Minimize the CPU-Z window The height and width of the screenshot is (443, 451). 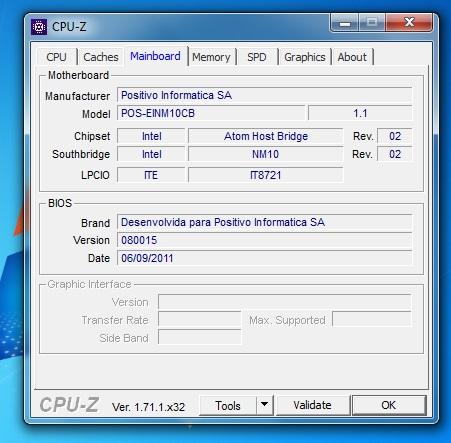pyautogui.click(x=345, y=23)
